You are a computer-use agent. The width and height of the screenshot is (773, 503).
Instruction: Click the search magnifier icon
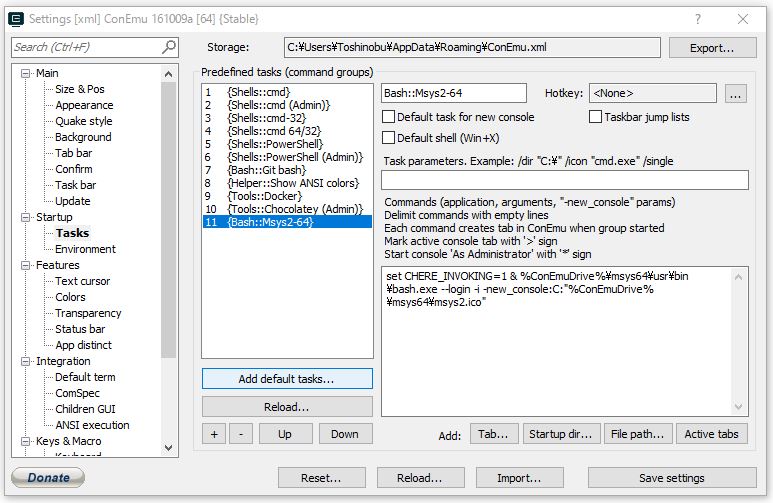(169, 47)
